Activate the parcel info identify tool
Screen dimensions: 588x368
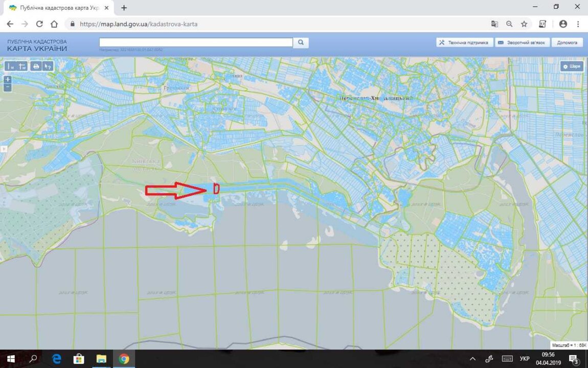pyautogui.click(x=48, y=66)
